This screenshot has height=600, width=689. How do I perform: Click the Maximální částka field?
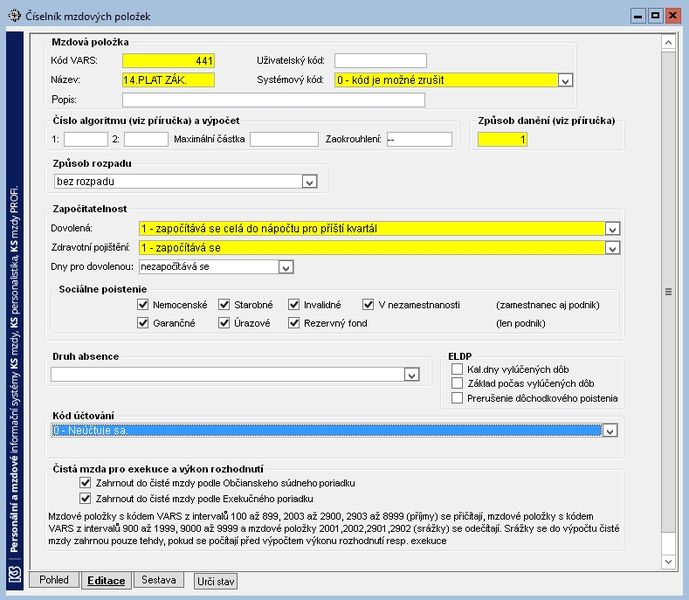(284, 139)
